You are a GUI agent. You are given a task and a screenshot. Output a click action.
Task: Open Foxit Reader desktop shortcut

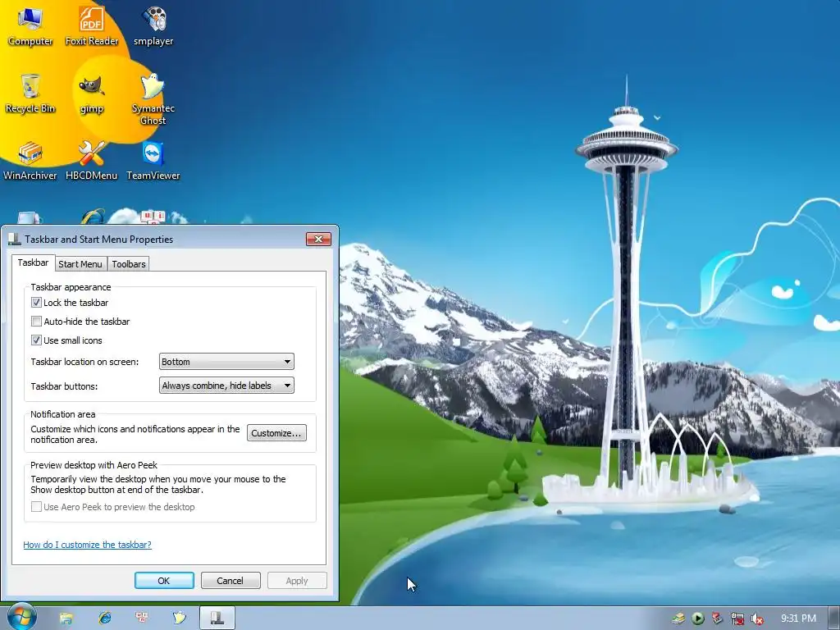[92, 25]
